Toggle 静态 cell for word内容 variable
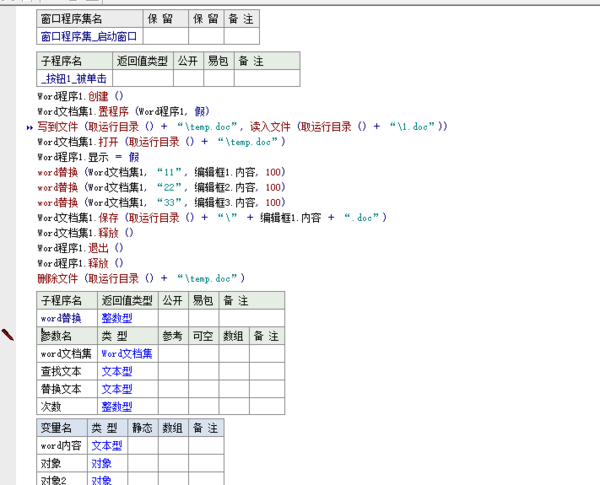Image resolution: width=600 pixels, height=485 pixels. (142, 446)
